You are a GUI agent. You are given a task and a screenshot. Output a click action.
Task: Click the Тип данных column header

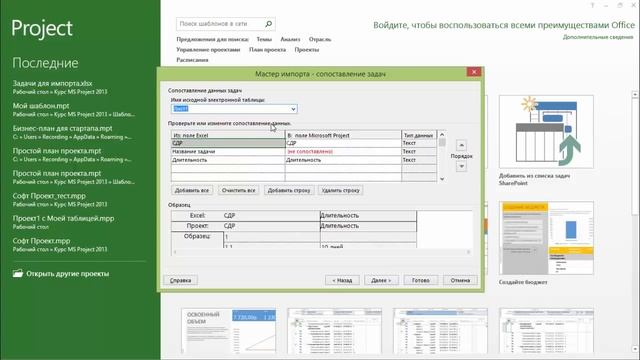pyautogui.click(x=419, y=135)
